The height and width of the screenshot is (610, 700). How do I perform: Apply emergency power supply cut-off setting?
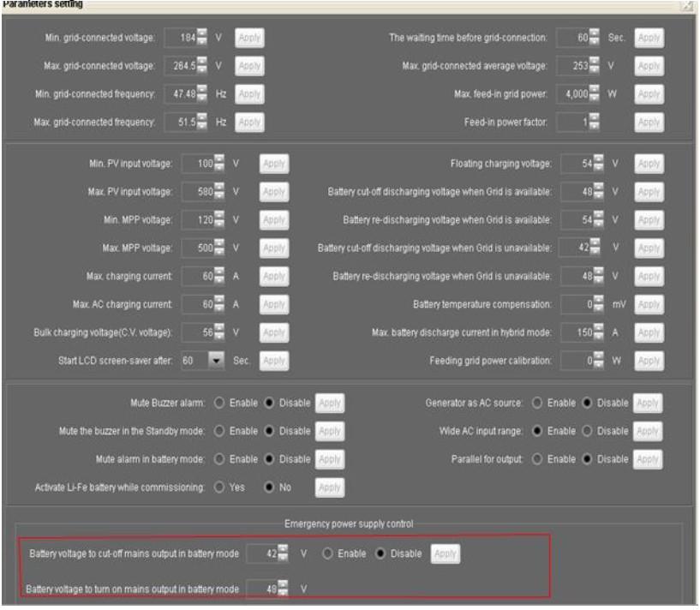[x=445, y=553]
